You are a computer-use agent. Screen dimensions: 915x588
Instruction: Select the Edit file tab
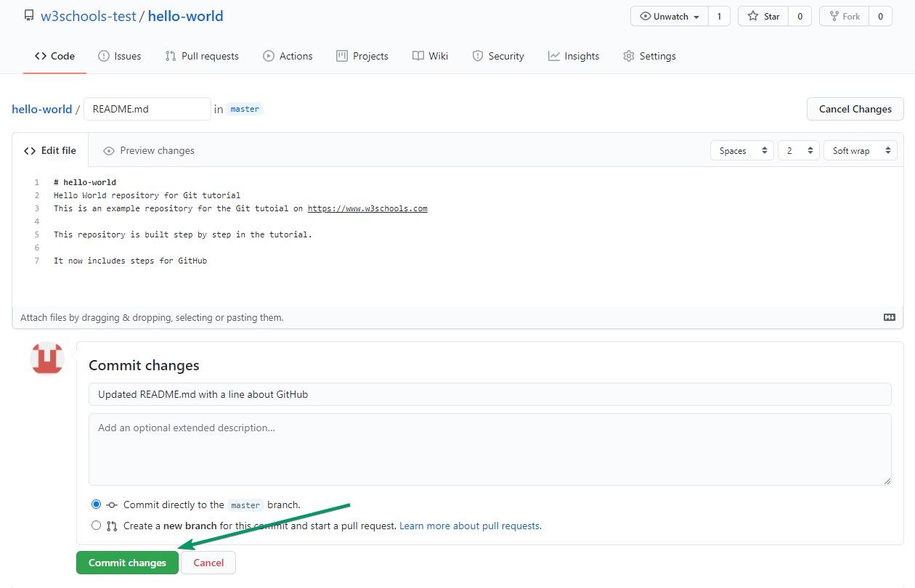tap(50, 150)
